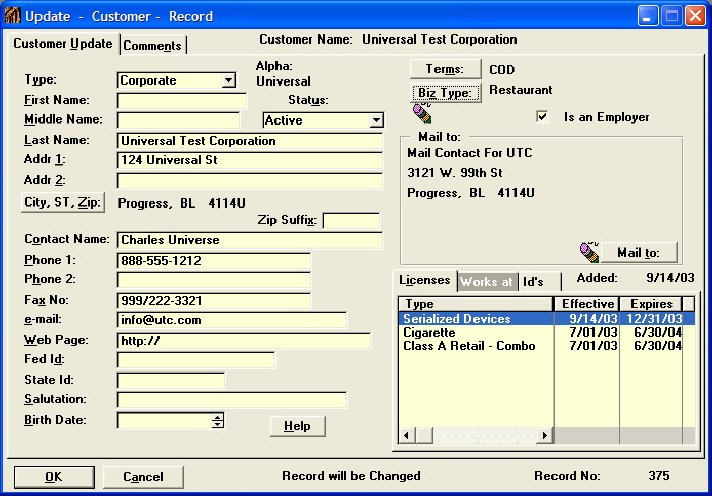Expand the Status dropdown showing Active
This screenshot has height=496, width=712.
[x=376, y=121]
